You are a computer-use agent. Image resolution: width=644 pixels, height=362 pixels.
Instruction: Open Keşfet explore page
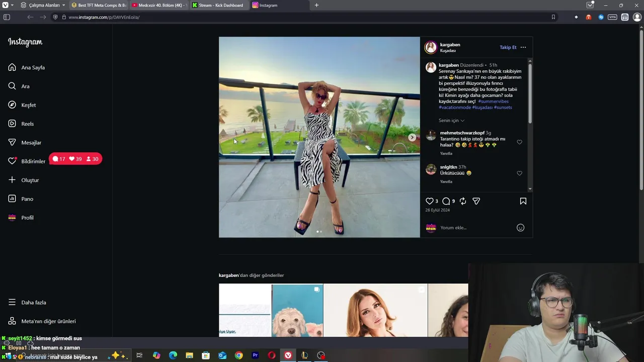tap(22, 105)
